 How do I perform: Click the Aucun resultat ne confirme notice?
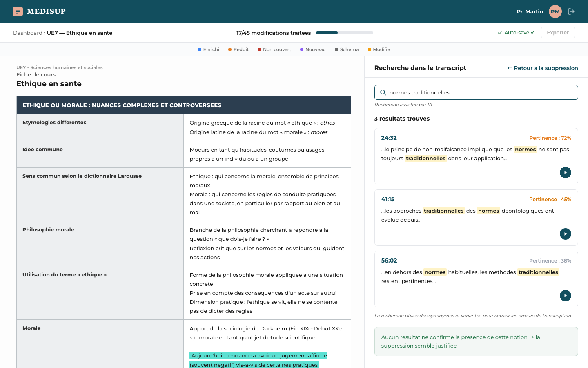[476, 341]
